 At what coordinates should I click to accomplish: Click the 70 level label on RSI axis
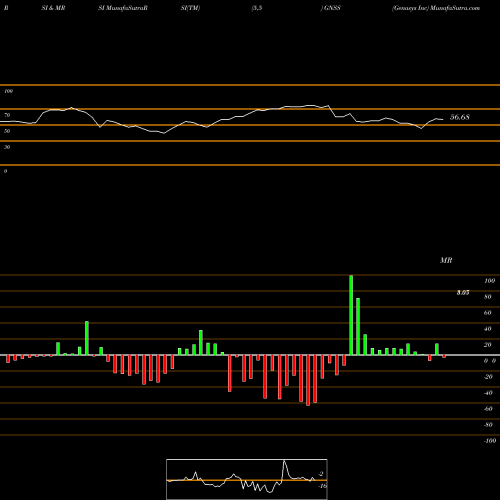[x=7, y=115]
